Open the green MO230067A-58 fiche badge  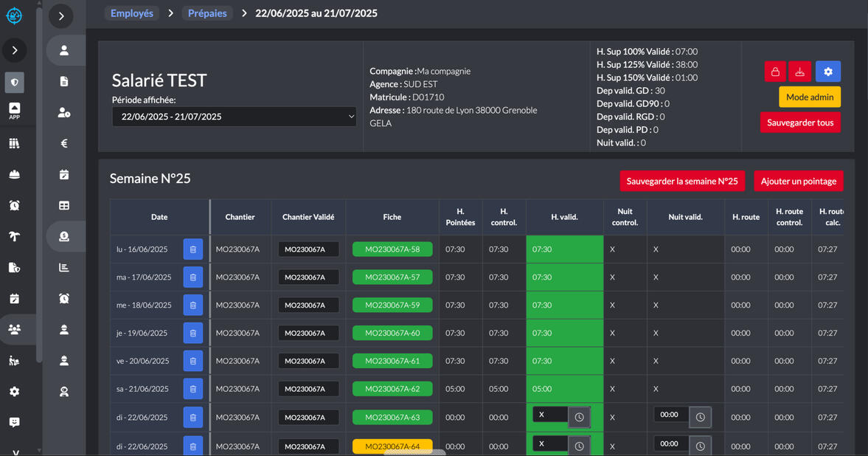(x=392, y=249)
